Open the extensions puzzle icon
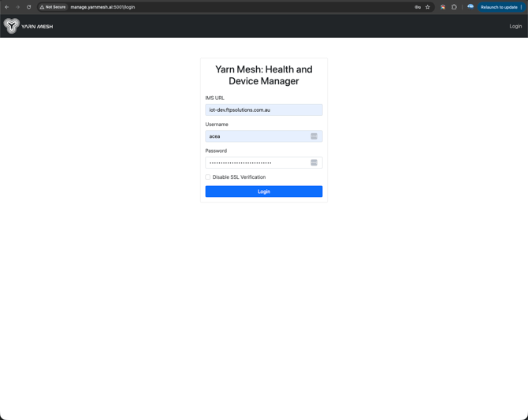 (x=454, y=7)
